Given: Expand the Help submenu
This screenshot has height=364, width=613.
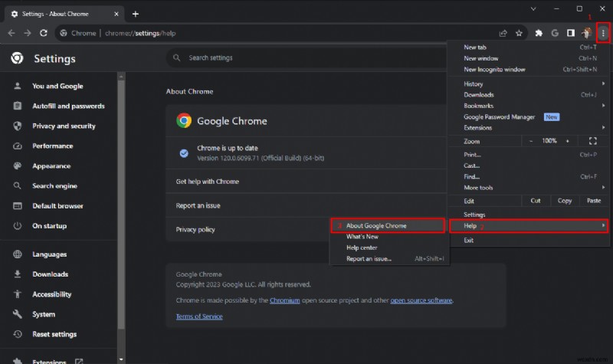Looking at the screenshot, I should pos(529,225).
